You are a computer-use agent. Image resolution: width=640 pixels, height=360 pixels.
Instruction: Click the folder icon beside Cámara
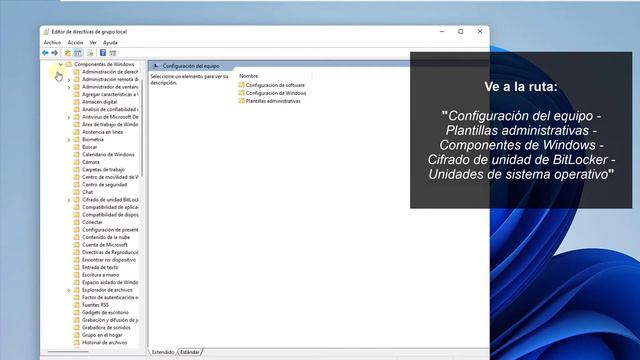[76, 162]
